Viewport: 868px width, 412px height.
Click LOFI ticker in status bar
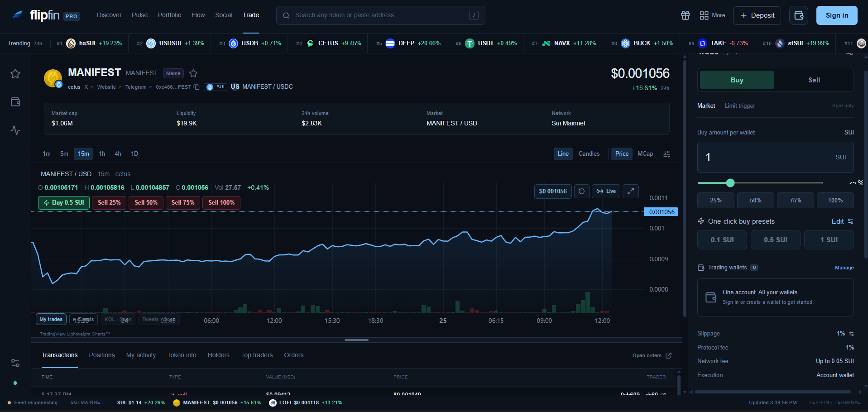click(x=306, y=402)
